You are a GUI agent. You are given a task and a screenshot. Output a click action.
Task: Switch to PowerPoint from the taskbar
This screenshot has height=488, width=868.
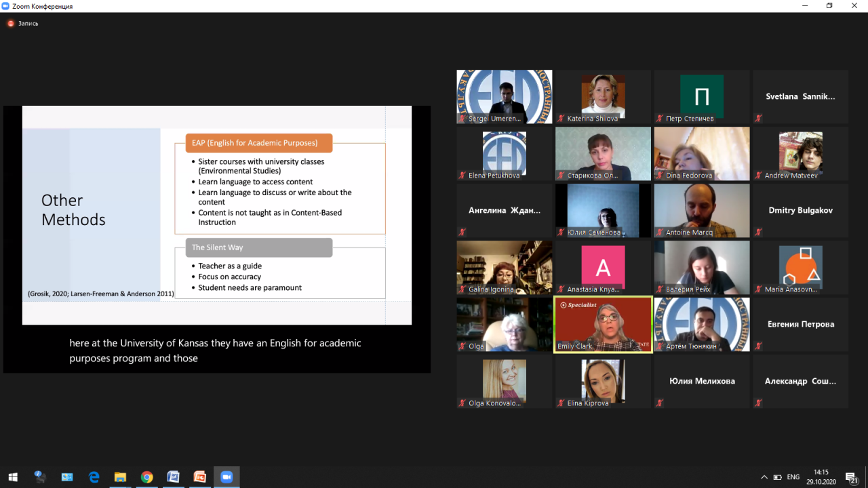pos(199,477)
